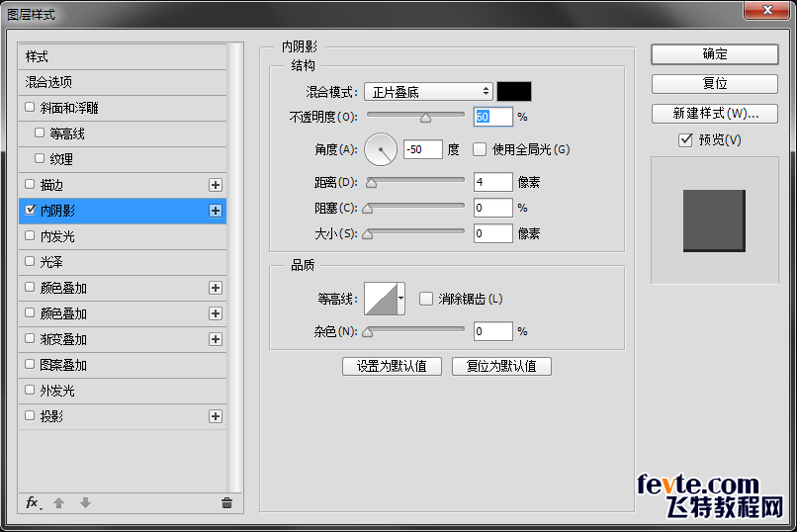
Task: Open the 混合模式 dropdown showing 正片叠底
Action: click(x=428, y=91)
